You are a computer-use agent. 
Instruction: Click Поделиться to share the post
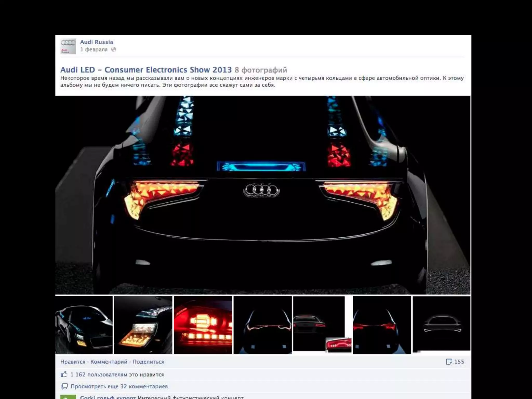(x=148, y=362)
